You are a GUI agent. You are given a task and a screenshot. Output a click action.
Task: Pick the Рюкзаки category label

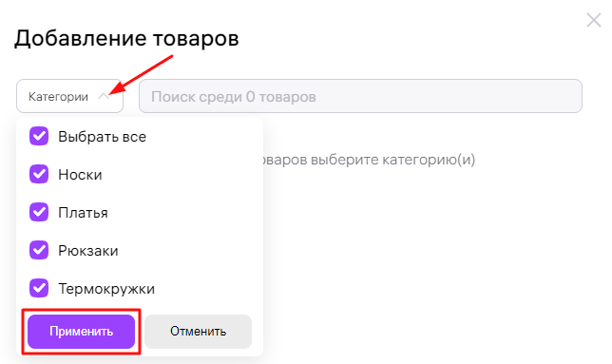point(88,251)
